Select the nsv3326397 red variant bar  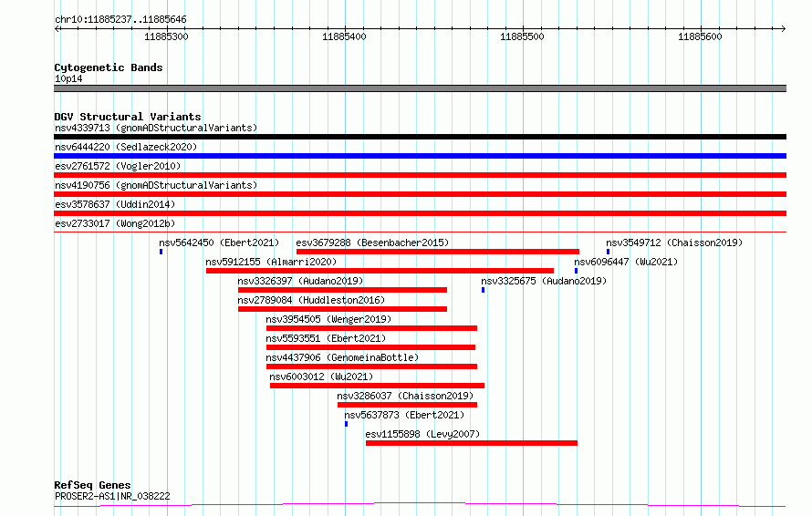point(342,290)
